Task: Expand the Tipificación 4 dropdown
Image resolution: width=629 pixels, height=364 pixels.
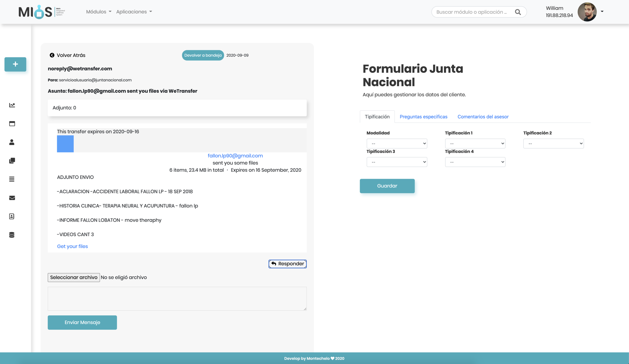Action: click(475, 162)
